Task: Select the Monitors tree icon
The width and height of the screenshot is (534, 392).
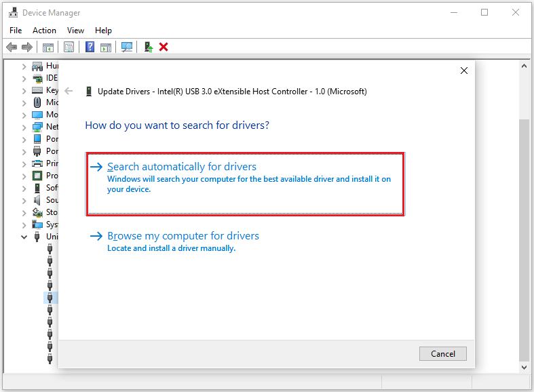Action: click(37, 115)
